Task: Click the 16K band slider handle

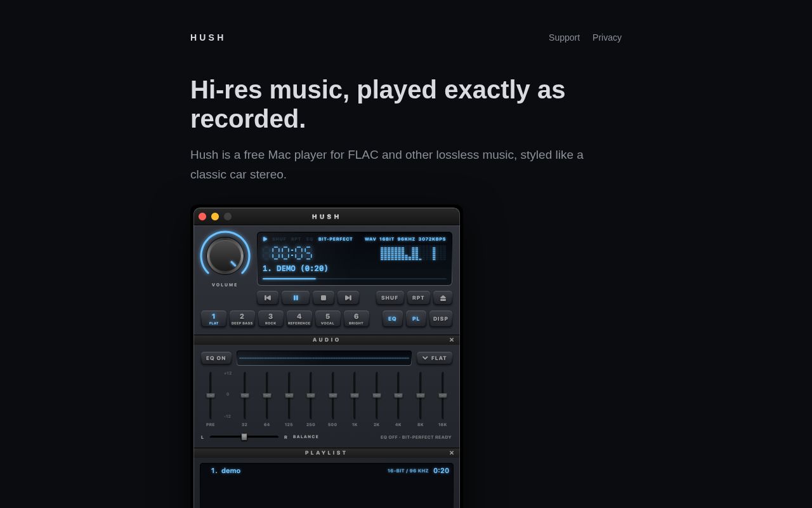Action: click(443, 396)
